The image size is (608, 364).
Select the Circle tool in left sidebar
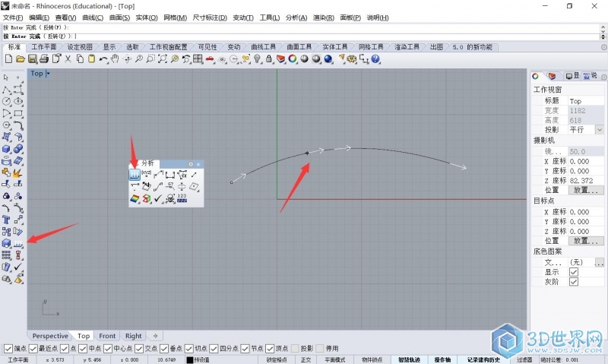point(6,102)
